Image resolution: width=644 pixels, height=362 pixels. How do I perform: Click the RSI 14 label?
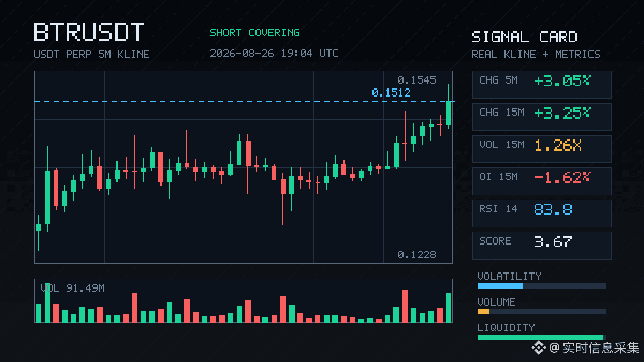click(499, 209)
